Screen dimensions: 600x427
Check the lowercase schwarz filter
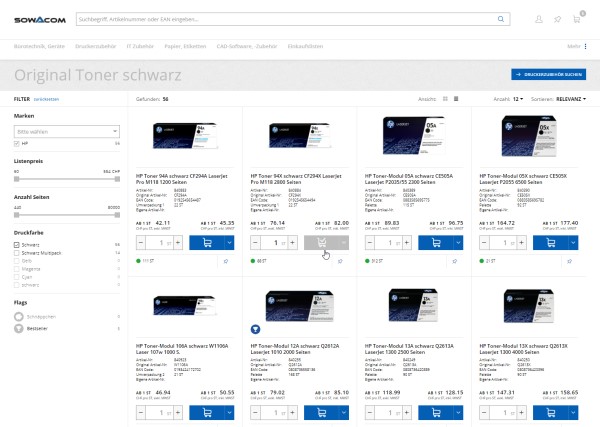pos(16,285)
